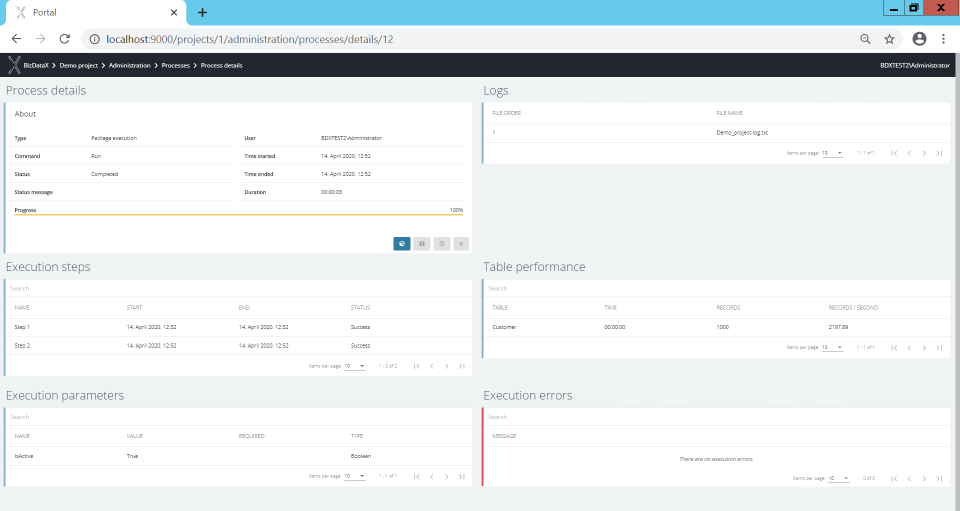Go to first page of Execution parameters

(x=416, y=476)
